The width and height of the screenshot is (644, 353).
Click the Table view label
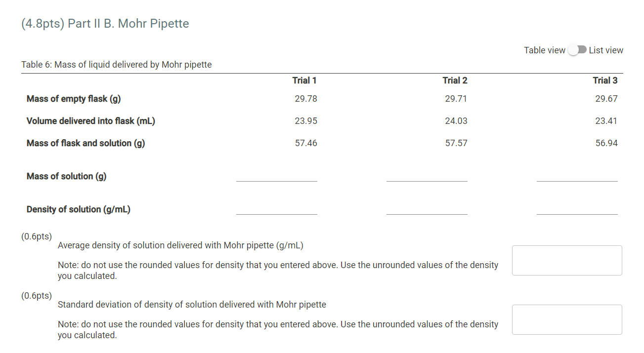[x=545, y=50]
